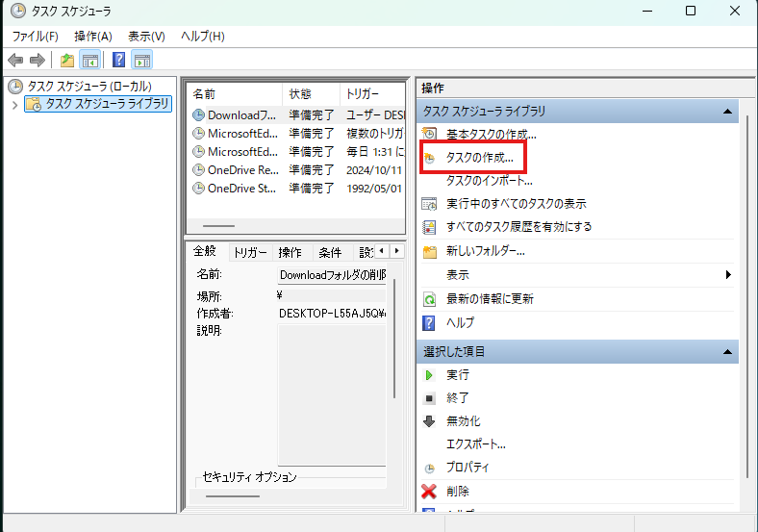Click the Forward arrow toolbar icon
The width and height of the screenshot is (758, 532).
38,61
